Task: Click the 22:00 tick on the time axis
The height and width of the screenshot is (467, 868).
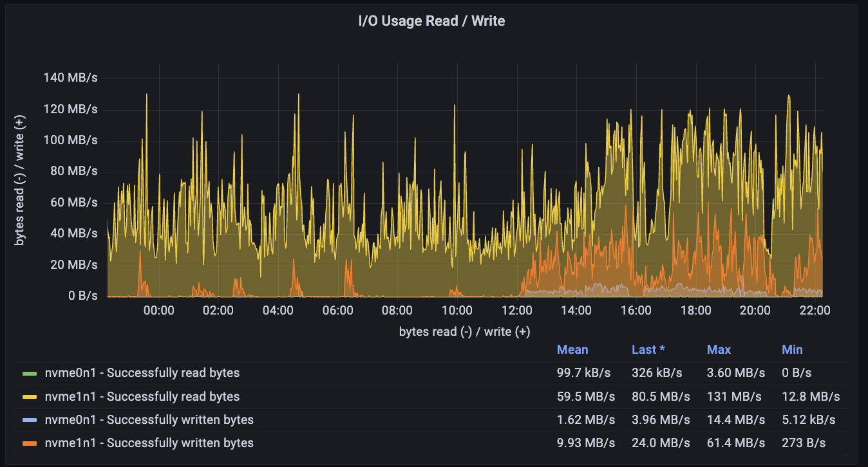Action: pos(815,311)
